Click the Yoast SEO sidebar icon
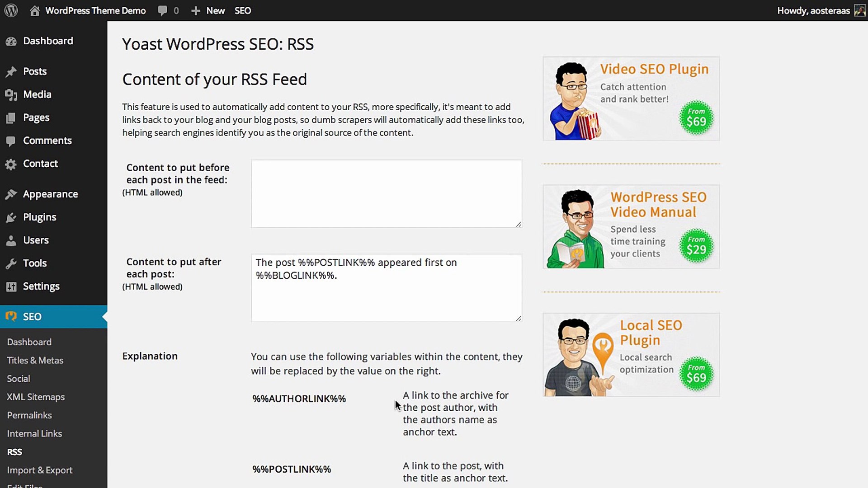 [11, 316]
